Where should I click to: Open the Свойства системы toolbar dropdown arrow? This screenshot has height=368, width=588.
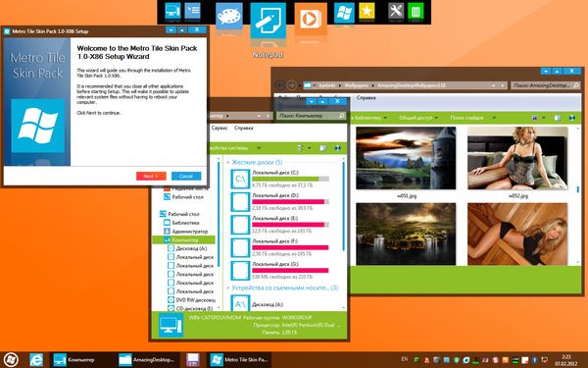259,148
